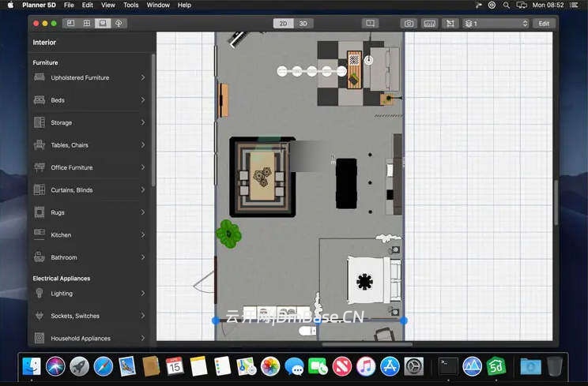Select the Sockets, Switches label

[75, 316]
